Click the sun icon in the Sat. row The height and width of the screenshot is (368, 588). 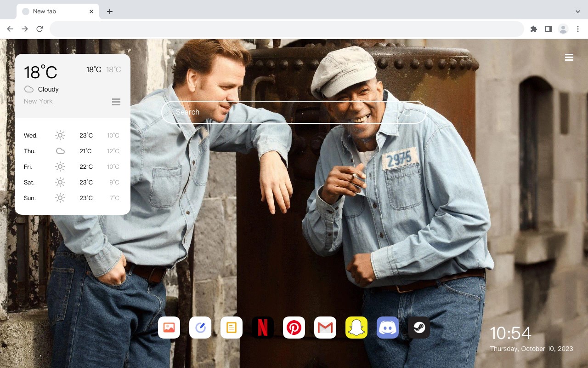pyautogui.click(x=60, y=182)
